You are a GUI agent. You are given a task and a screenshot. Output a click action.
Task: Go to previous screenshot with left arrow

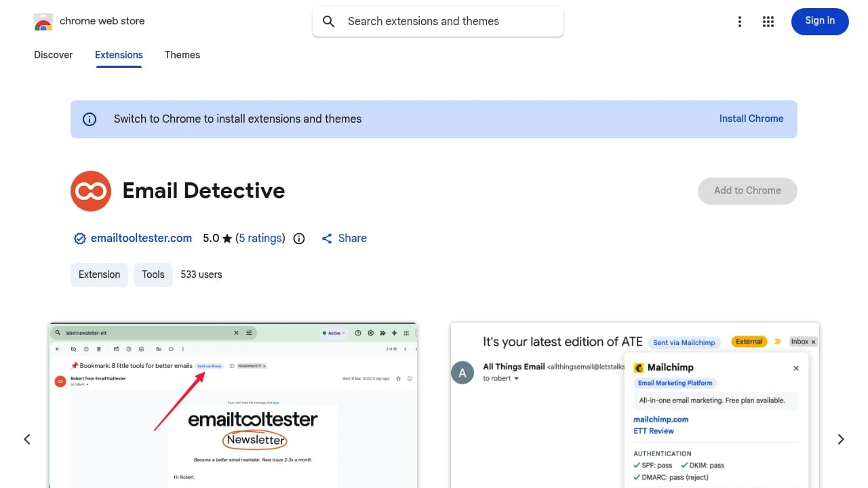(x=27, y=439)
